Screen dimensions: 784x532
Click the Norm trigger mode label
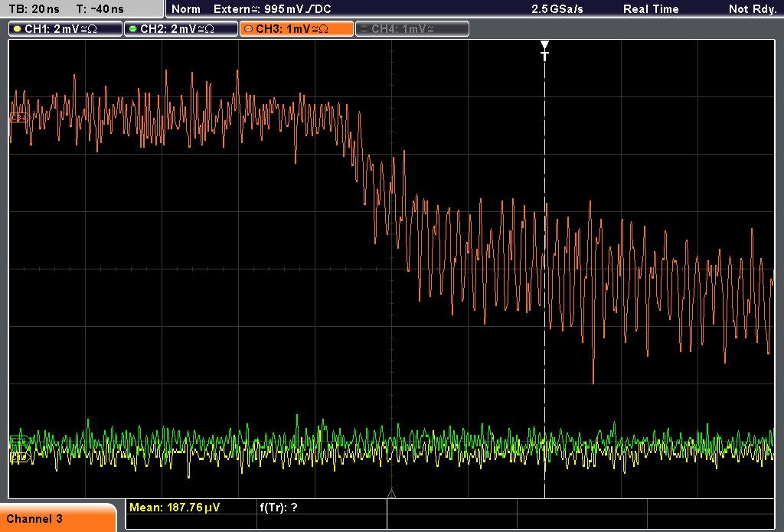[x=185, y=9]
